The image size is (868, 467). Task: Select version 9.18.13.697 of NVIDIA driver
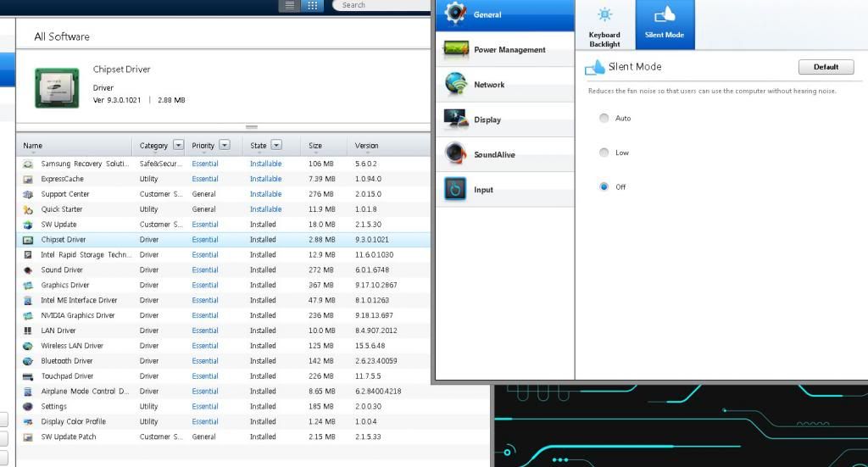click(x=374, y=315)
